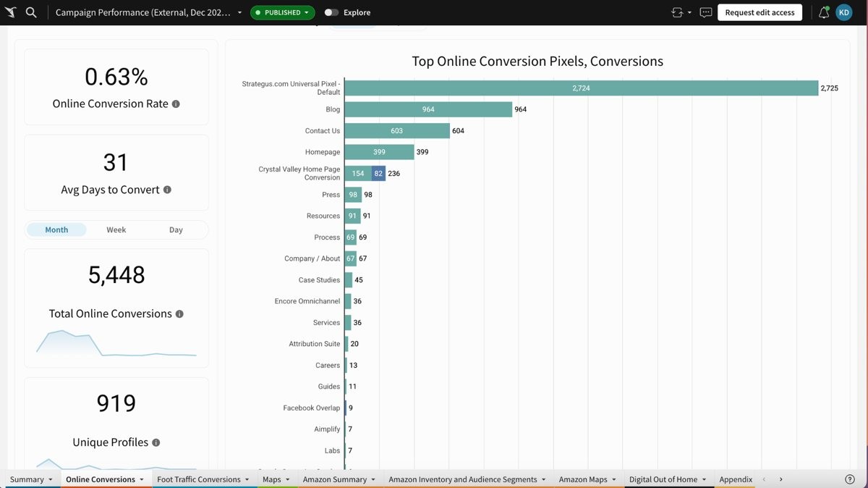868x488 pixels.
Task: Go to the Amazon Maps tab
Action: click(583, 479)
